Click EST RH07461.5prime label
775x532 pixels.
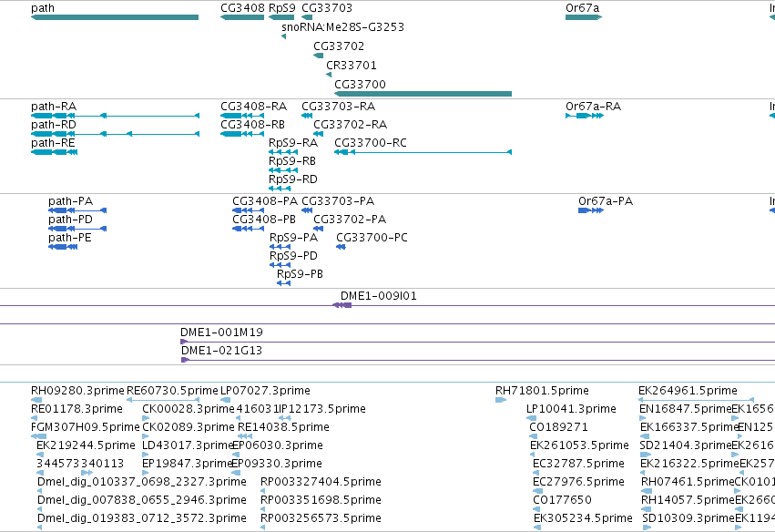click(688, 482)
